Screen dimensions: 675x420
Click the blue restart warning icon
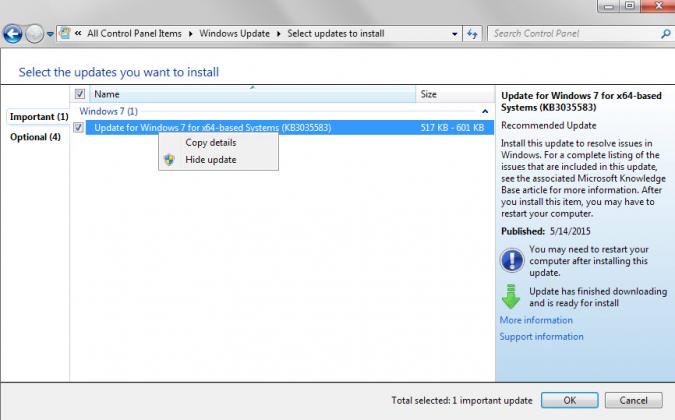coord(511,260)
